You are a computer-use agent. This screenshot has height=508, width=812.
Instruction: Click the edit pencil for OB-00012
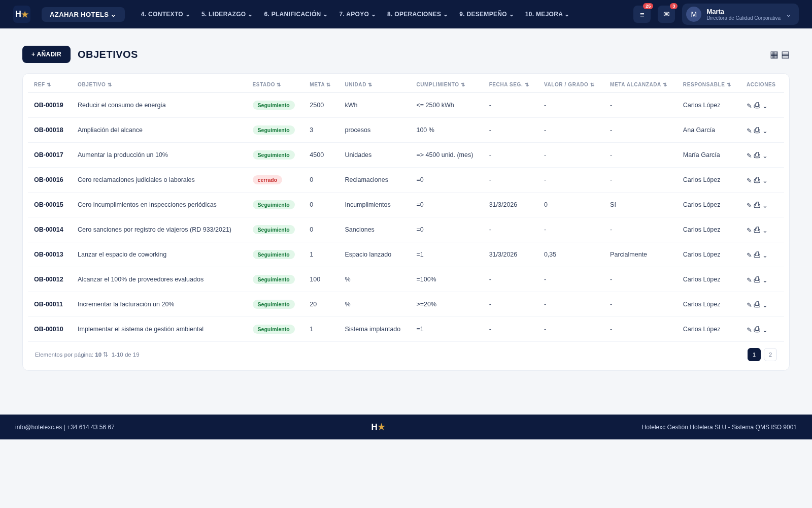tap(749, 280)
